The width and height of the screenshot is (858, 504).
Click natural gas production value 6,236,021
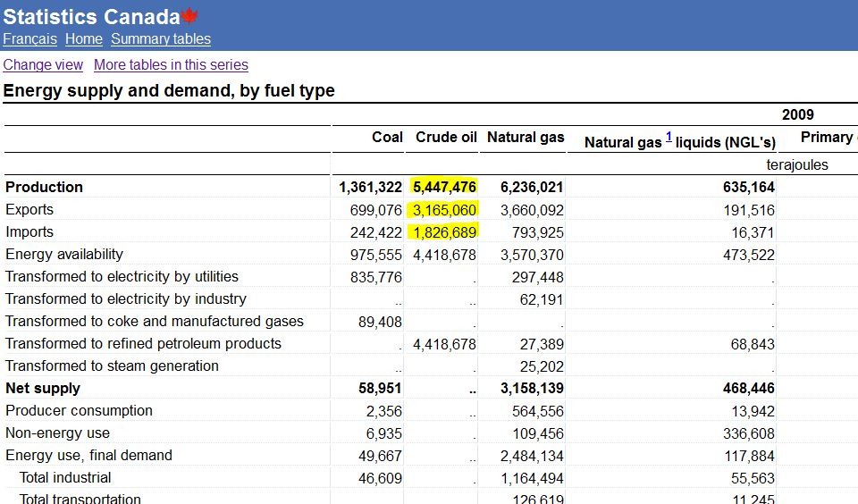pos(532,187)
